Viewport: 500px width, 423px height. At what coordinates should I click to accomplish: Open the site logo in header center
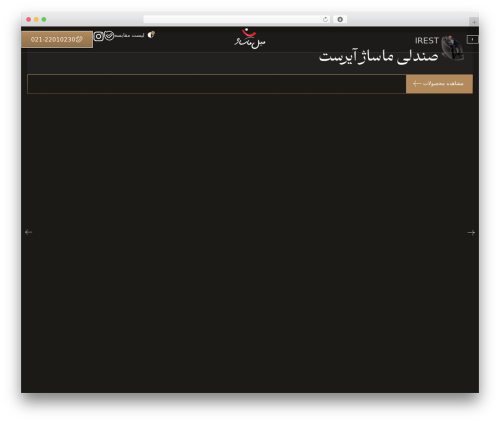click(x=249, y=39)
